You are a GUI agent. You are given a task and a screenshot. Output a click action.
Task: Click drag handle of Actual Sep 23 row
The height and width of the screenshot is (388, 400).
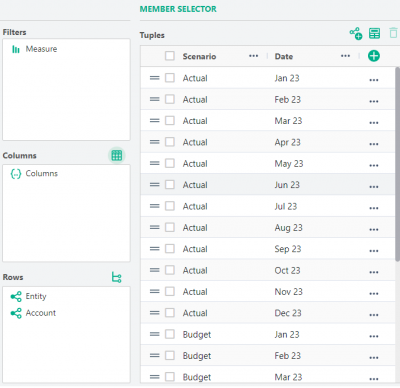[154, 249]
